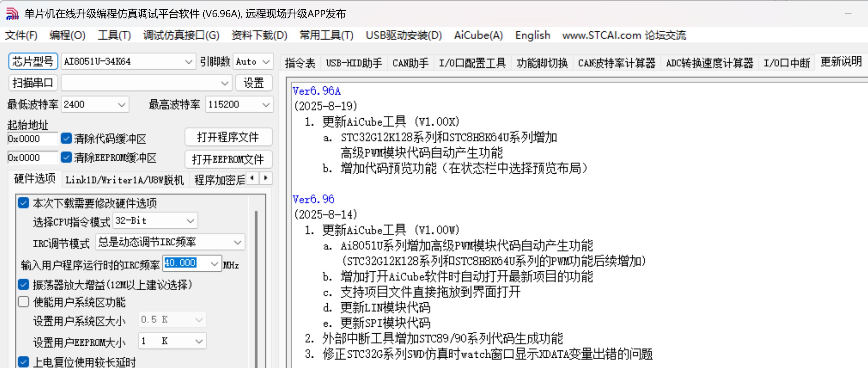Select the 硬件选项 tab
The width and height of the screenshot is (868, 368).
(35, 178)
